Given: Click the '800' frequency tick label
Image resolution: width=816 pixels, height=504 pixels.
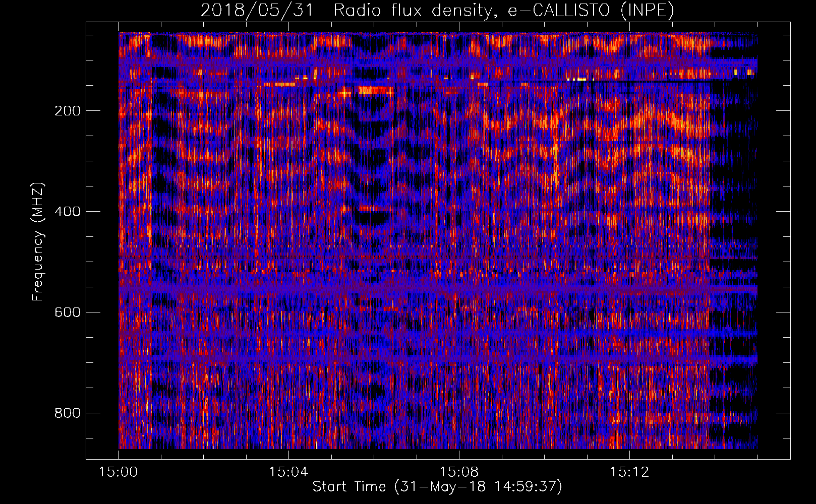Looking at the screenshot, I should 68,413.
